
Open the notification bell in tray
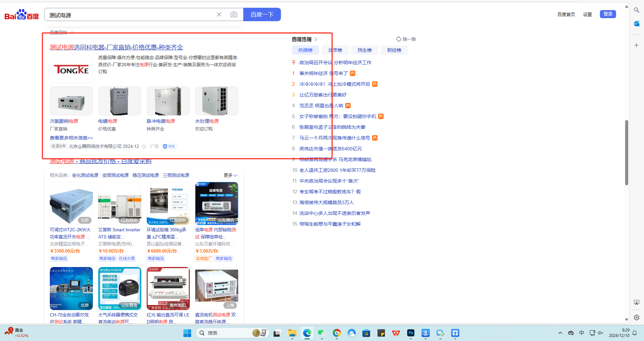tap(635, 333)
